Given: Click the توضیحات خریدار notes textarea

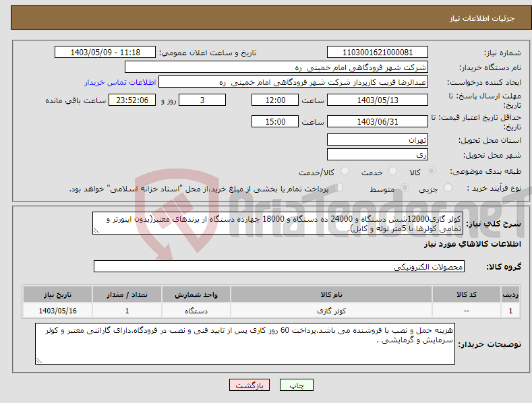Looking at the screenshot, I should click(x=245, y=344).
